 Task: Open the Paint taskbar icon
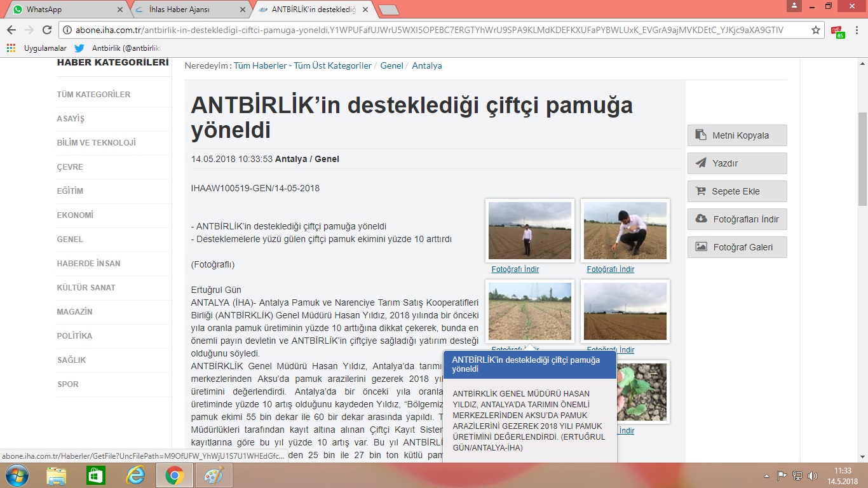click(x=214, y=475)
